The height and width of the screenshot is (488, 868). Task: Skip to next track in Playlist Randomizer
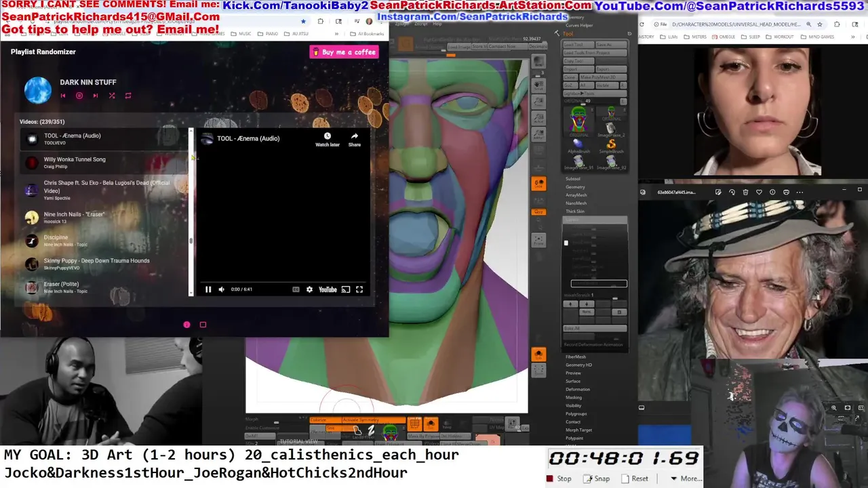96,96
